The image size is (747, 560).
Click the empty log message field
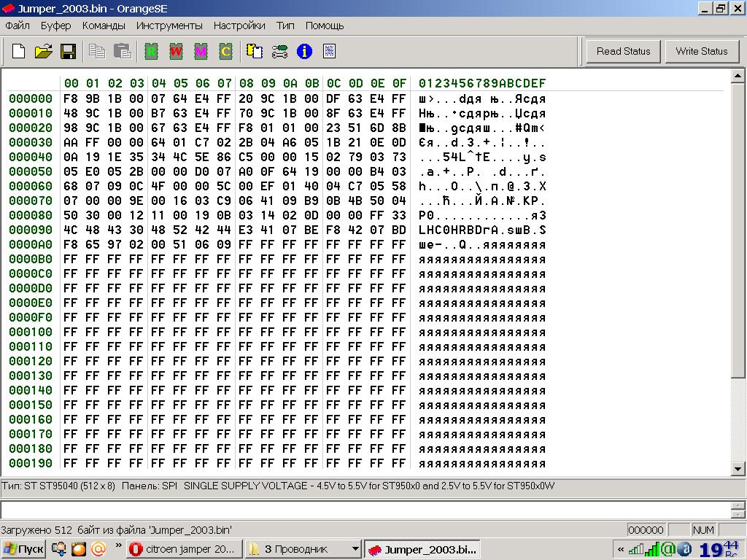[366, 510]
